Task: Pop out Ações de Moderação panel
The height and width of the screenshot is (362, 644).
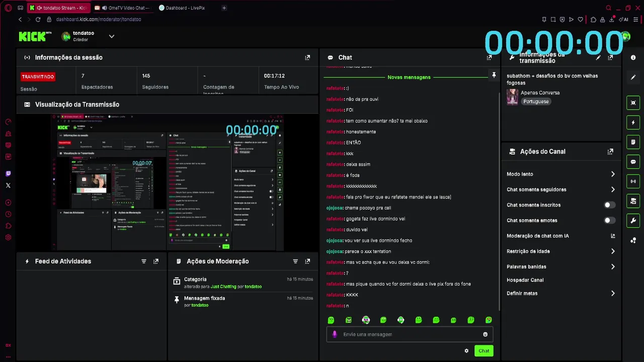Action: 307,261
